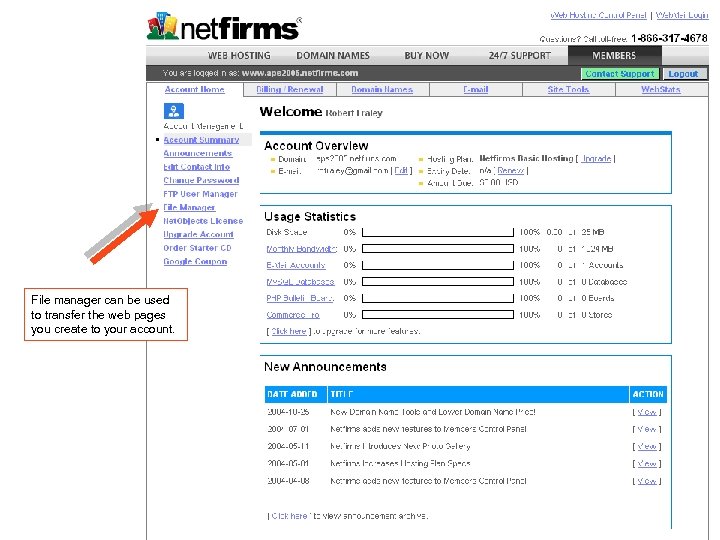Click the Disk Space usage bar
This screenshot has height=540, width=720.
pyautogui.click(x=438, y=232)
